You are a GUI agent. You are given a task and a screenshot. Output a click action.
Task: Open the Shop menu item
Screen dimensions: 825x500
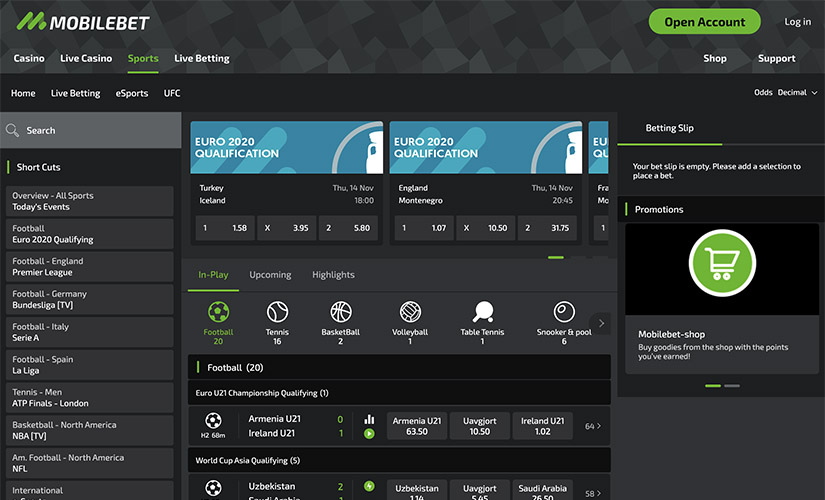[715, 58]
